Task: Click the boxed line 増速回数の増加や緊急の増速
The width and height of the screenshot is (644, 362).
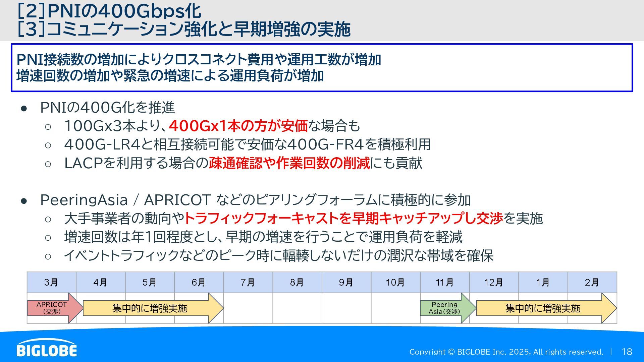Action: 170,76
